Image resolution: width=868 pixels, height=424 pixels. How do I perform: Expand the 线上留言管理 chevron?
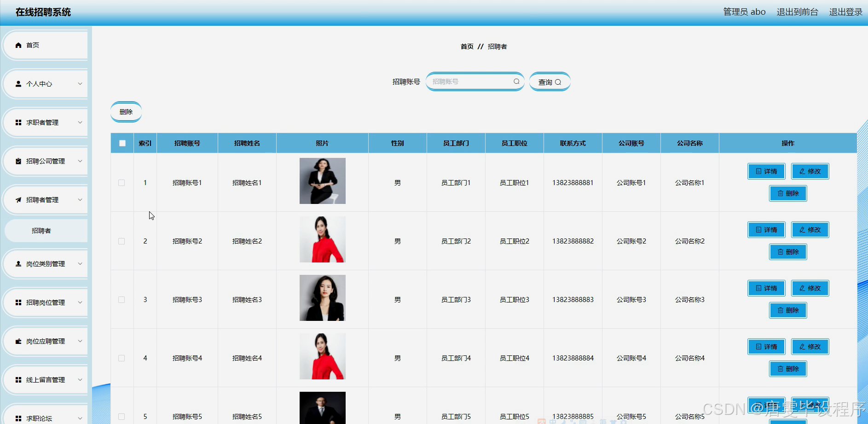[x=80, y=380]
